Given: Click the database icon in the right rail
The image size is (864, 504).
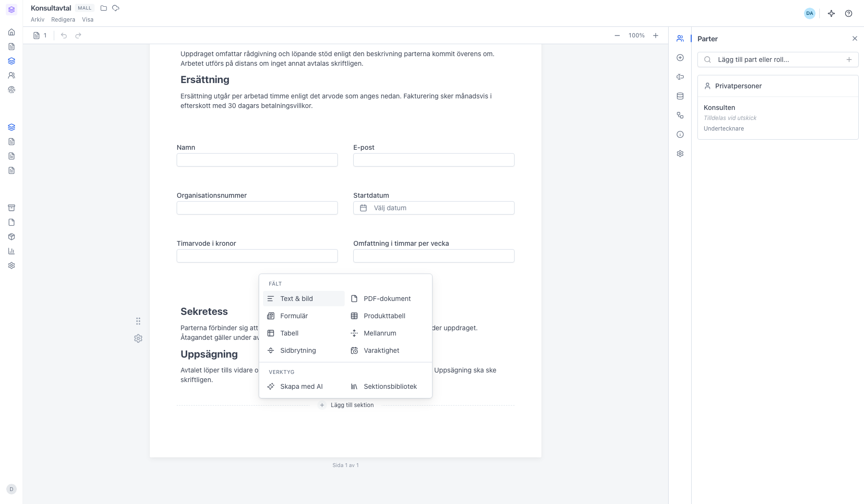Looking at the screenshot, I should coord(680,96).
